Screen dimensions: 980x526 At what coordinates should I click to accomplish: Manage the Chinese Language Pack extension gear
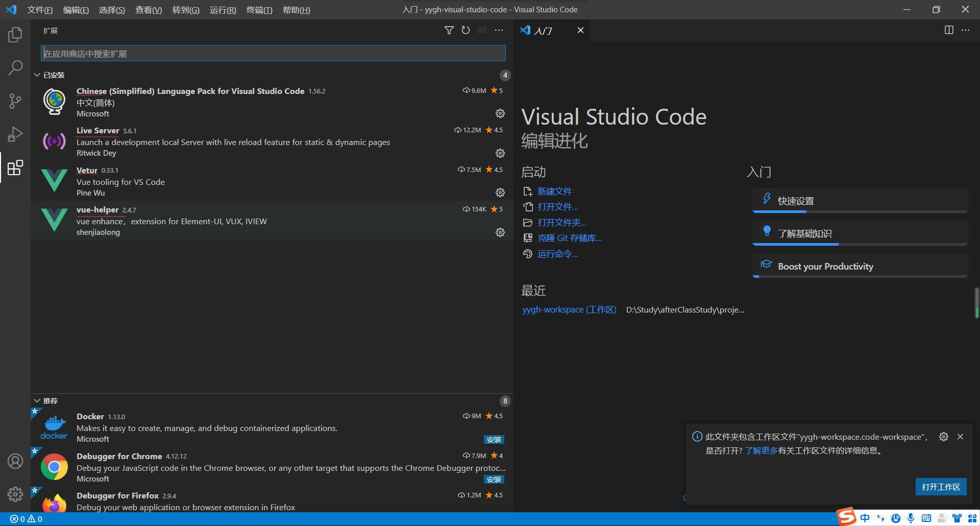[500, 113]
